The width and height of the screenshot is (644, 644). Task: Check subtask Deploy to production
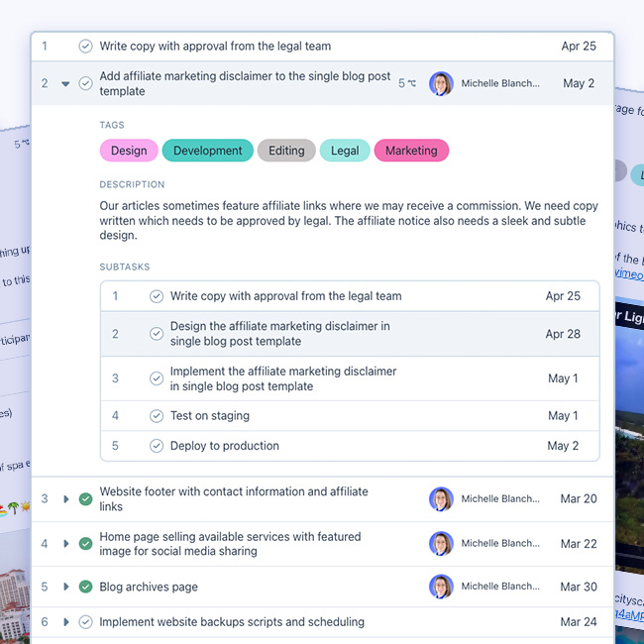(x=157, y=446)
